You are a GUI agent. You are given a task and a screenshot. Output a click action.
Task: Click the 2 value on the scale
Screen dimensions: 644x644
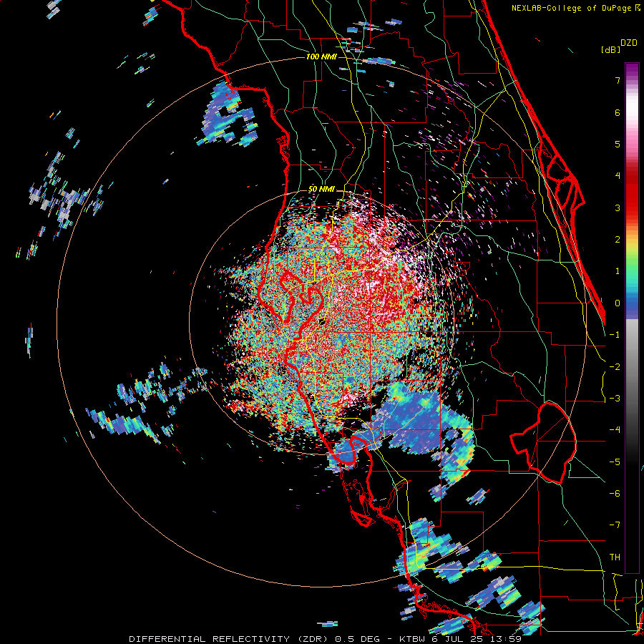coord(618,240)
